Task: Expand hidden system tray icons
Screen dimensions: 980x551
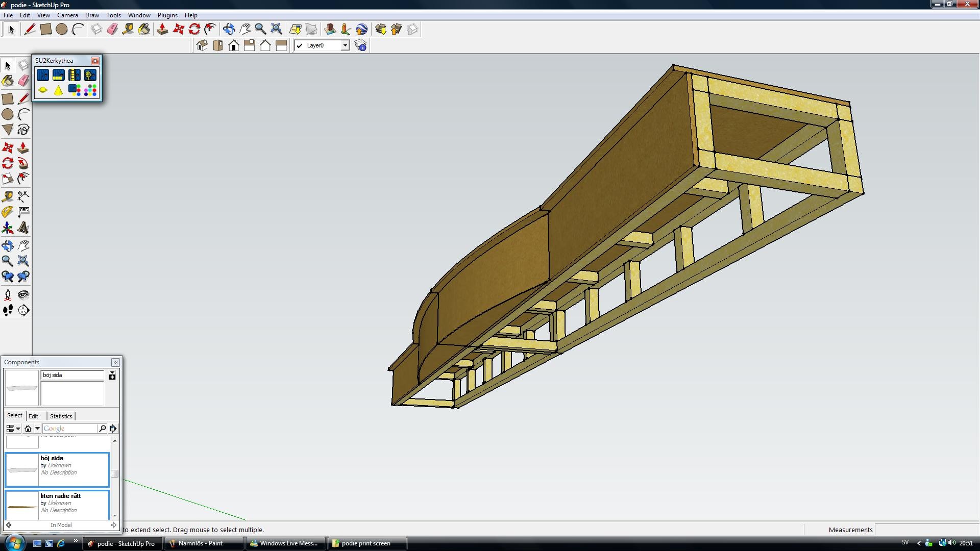Action: tap(919, 543)
